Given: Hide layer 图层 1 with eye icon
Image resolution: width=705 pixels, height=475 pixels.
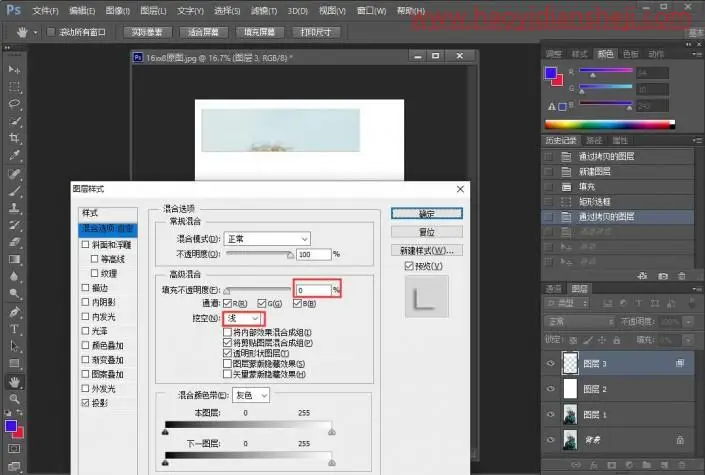Looking at the screenshot, I should [x=550, y=414].
